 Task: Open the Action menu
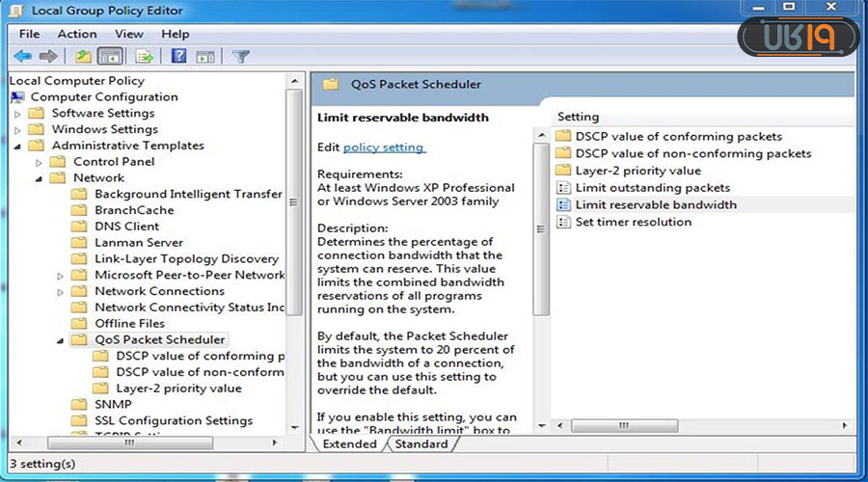tap(76, 34)
